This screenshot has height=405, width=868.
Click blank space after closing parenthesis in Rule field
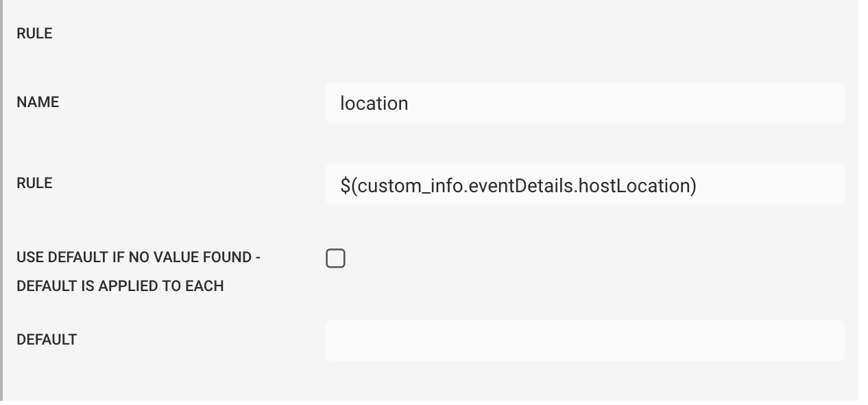[x=768, y=184]
